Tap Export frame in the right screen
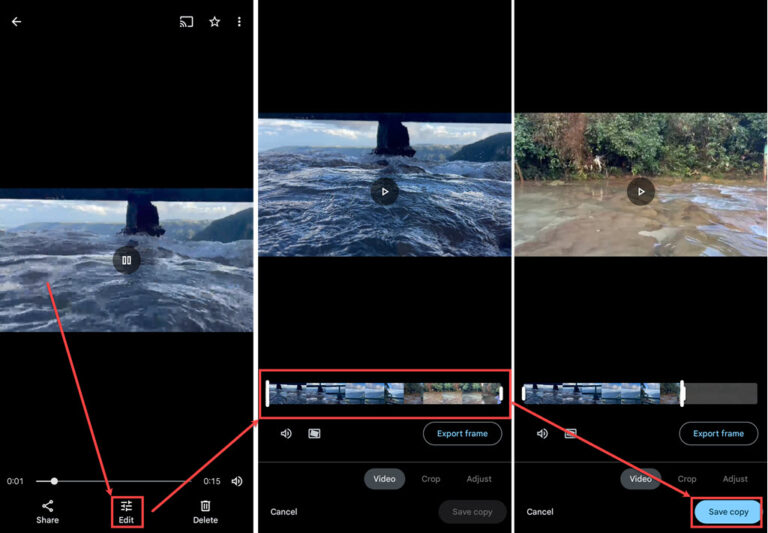The width and height of the screenshot is (768, 533). click(719, 434)
